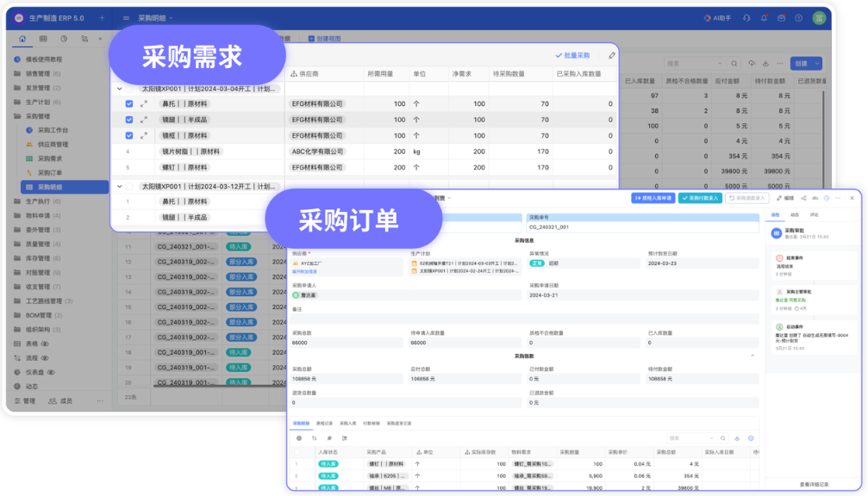The height and width of the screenshot is (496, 868).
Task: Toggle the hamburger menu beside 采购明细 title
Action: 126,18
